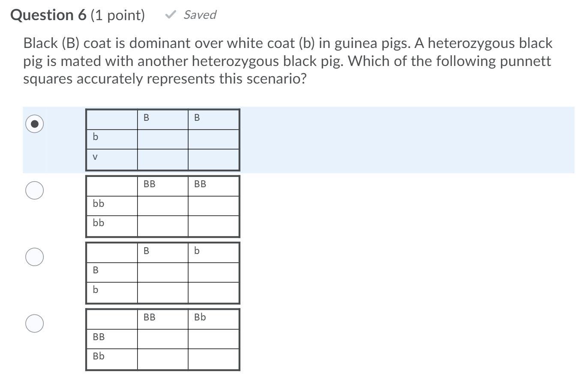Click the Bb row header in last table
The height and width of the screenshot is (377, 588).
[x=99, y=356]
